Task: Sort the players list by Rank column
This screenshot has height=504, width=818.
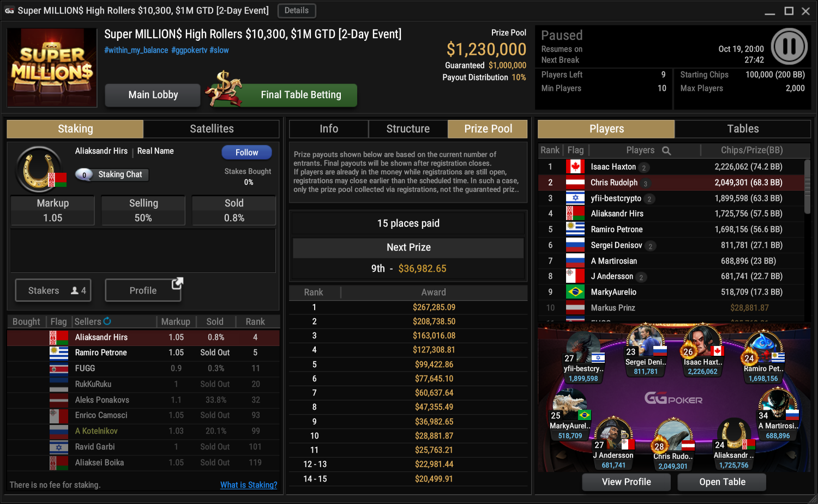Action: tap(550, 150)
